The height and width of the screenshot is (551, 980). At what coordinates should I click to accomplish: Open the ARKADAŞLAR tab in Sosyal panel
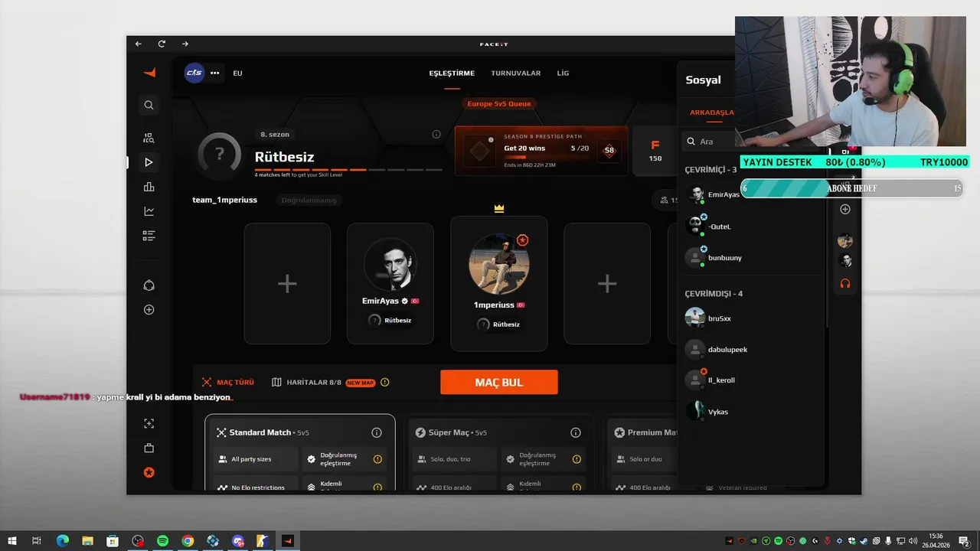[x=712, y=112]
